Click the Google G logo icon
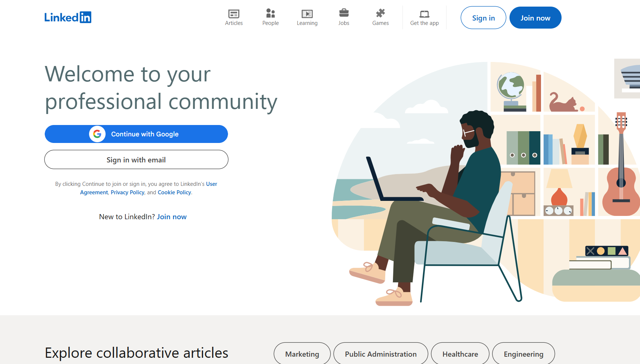Image resolution: width=640 pixels, height=364 pixels. (97, 134)
